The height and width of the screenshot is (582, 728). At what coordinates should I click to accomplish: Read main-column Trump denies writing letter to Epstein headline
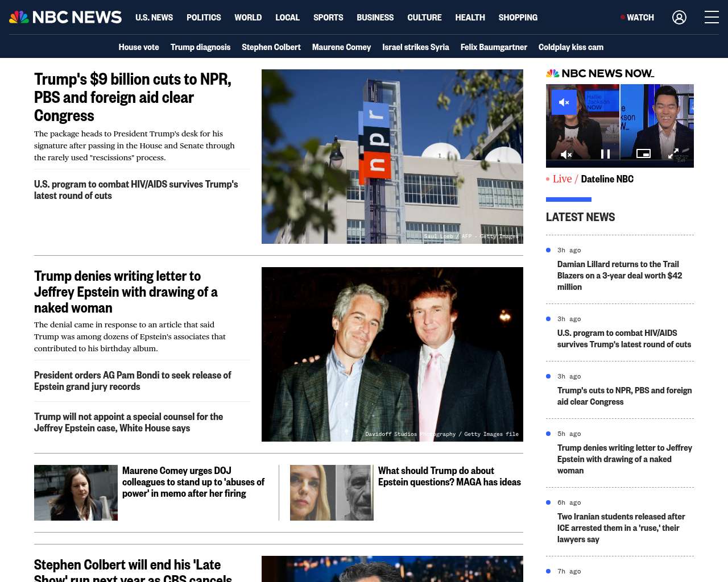point(126,292)
